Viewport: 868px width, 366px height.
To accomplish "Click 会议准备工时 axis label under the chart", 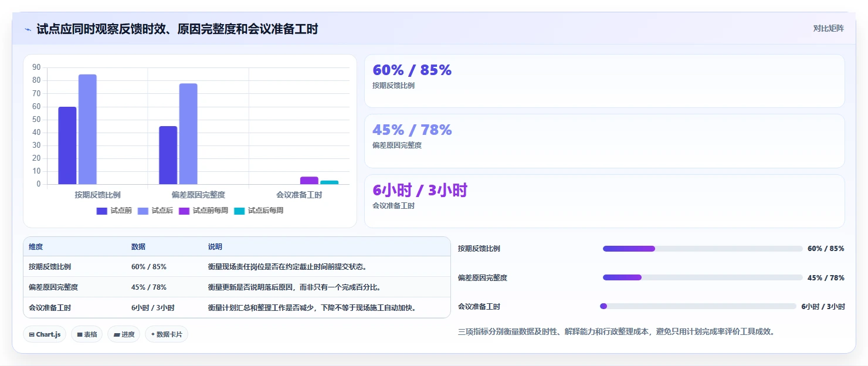I will [299, 195].
